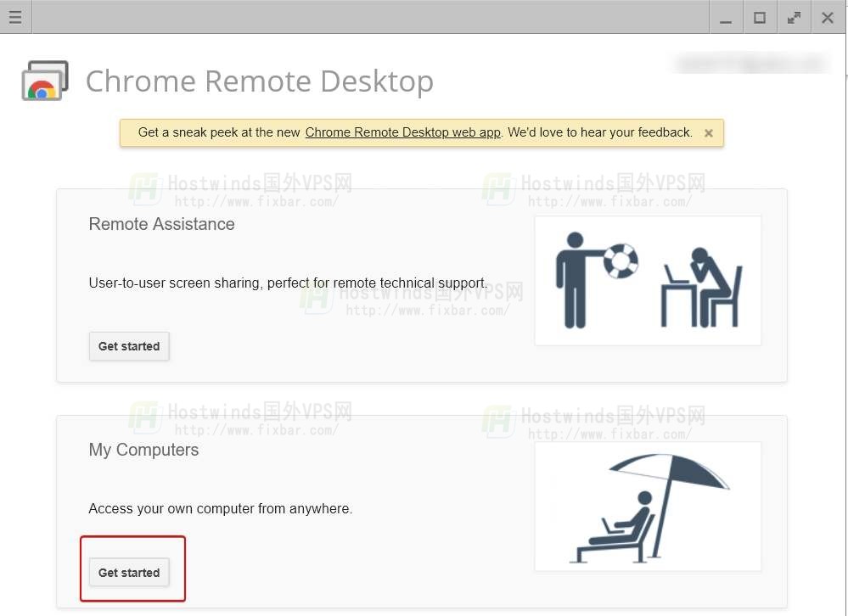
Task: Click "Access your own computer from anywhere" text
Action: click(x=221, y=508)
